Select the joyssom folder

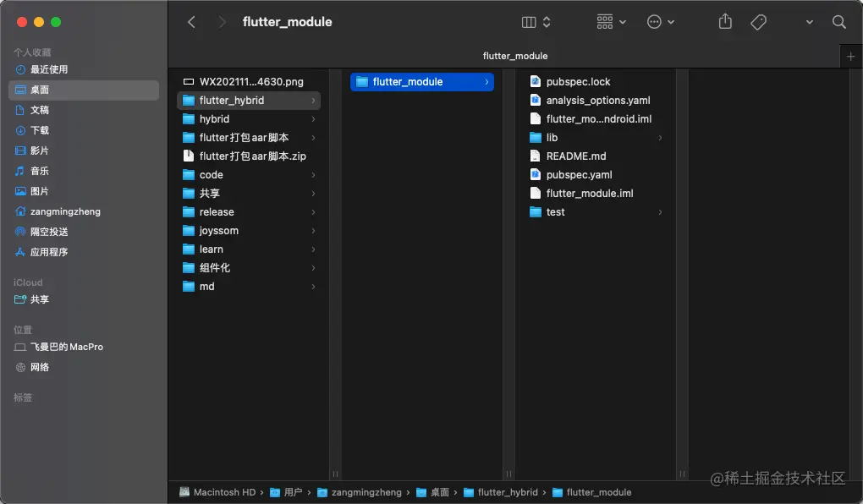[x=249, y=231]
